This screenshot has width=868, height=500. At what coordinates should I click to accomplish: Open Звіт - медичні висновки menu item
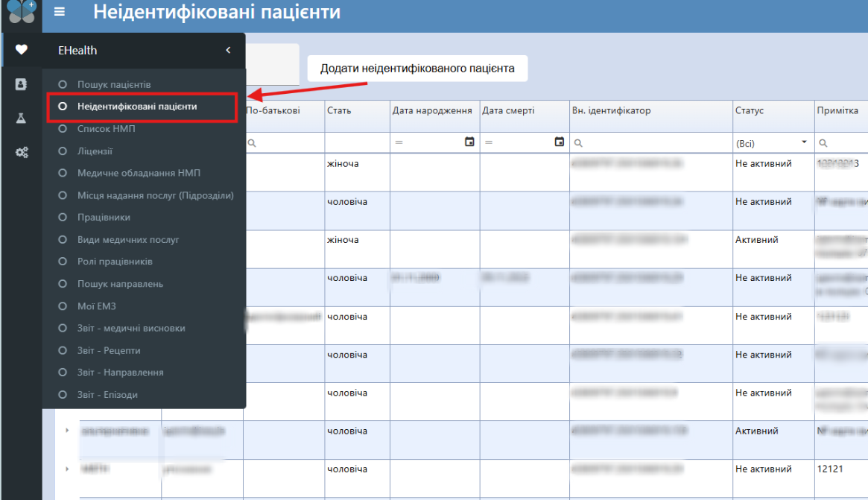coord(131,328)
